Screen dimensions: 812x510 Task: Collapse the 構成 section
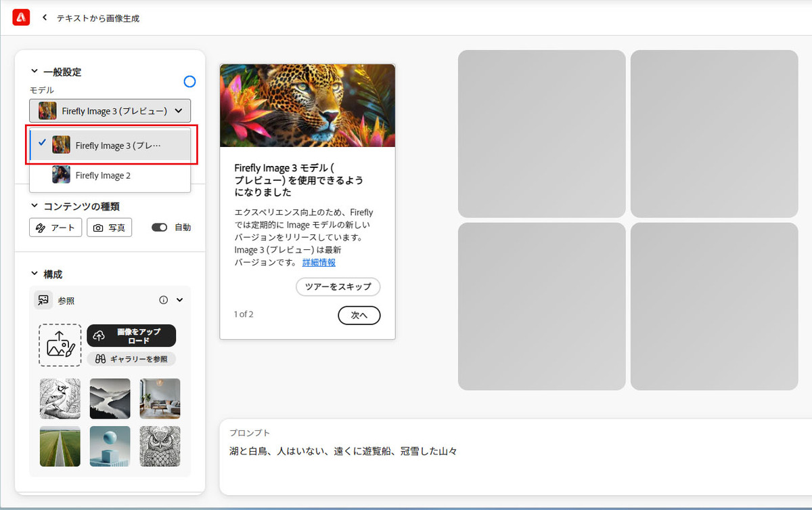tap(35, 274)
